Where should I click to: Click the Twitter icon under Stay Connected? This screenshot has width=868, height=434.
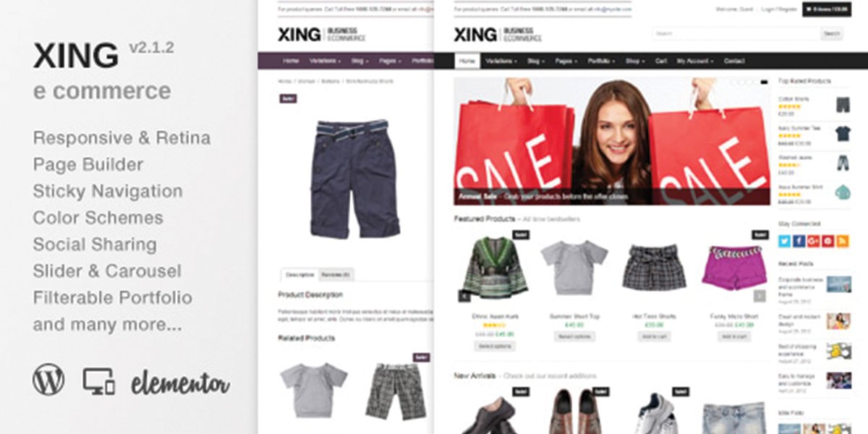click(x=785, y=241)
